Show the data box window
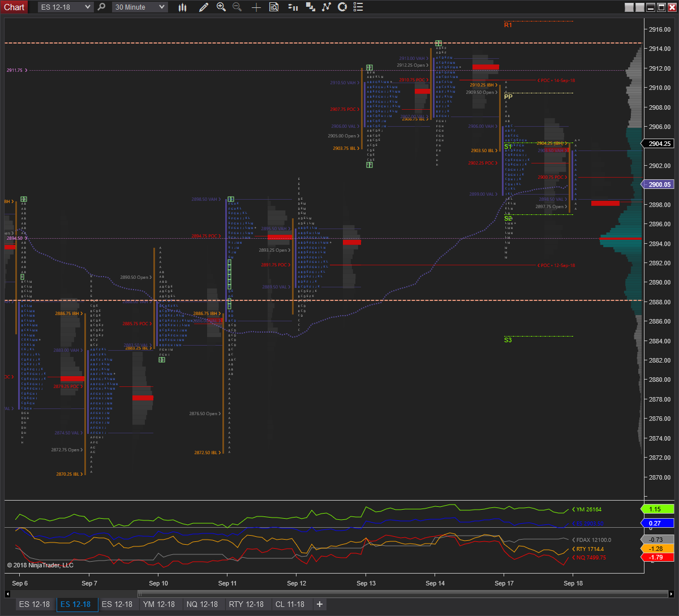The width and height of the screenshot is (679, 616). pos(274,7)
